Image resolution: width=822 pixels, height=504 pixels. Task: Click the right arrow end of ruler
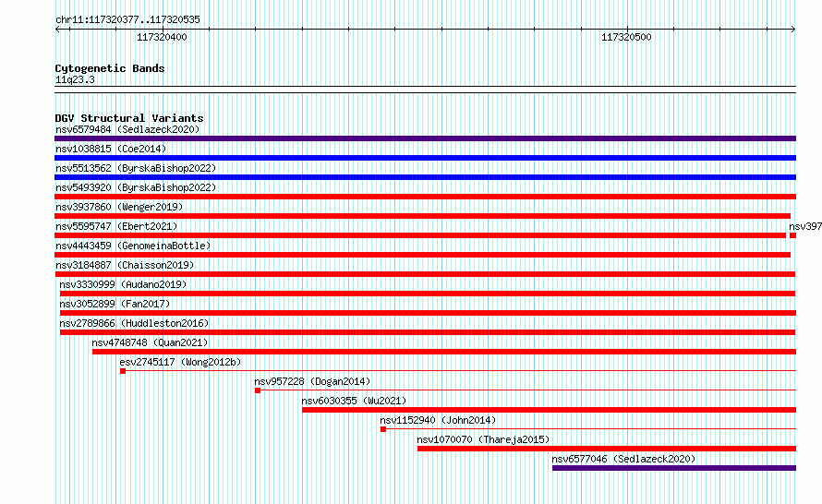pyautogui.click(x=793, y=30)
